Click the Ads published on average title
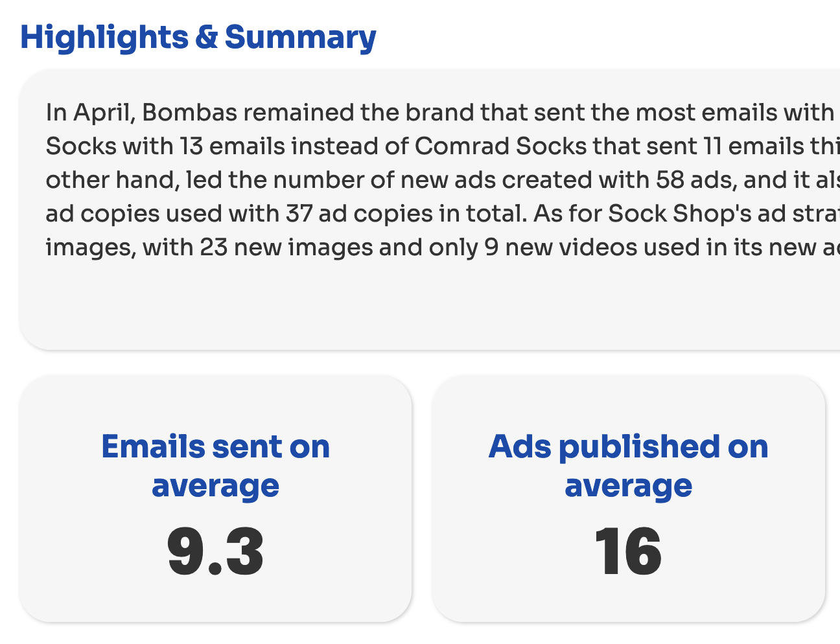 628,466
